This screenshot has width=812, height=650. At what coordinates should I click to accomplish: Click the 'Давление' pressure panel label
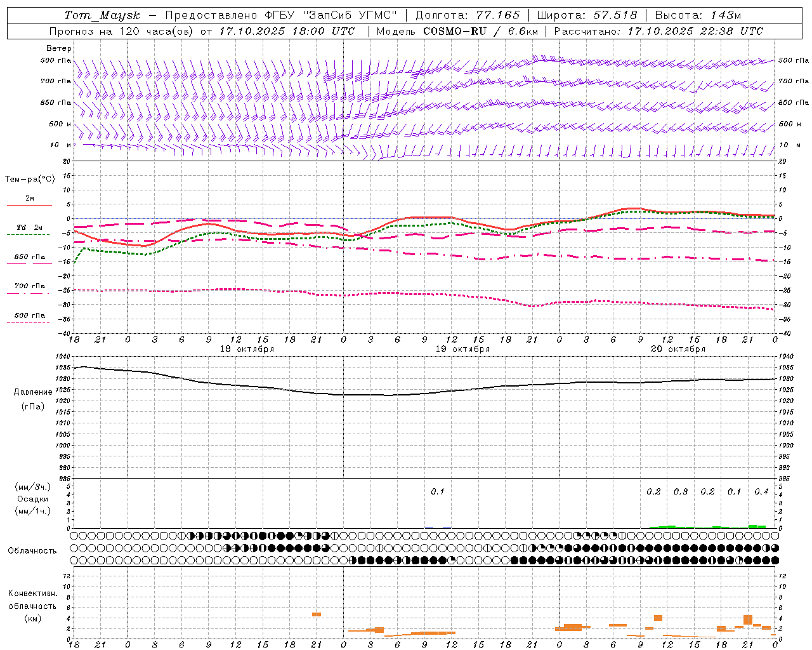[33, 392]
